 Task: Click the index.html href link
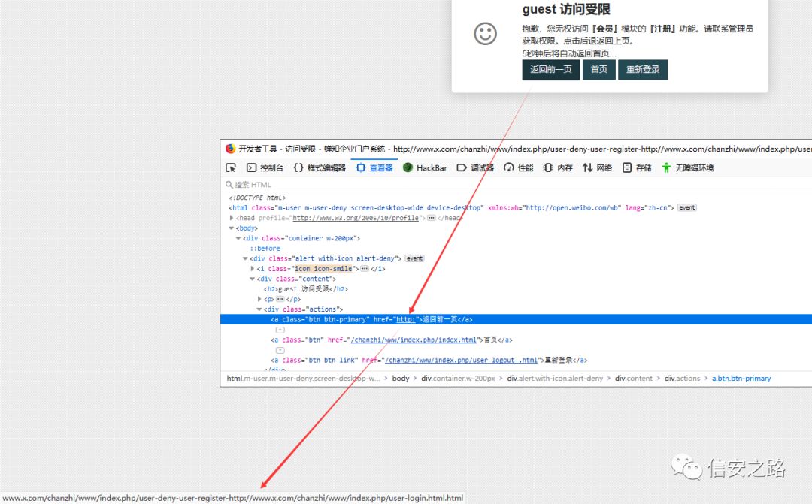[x=414, y=340]
